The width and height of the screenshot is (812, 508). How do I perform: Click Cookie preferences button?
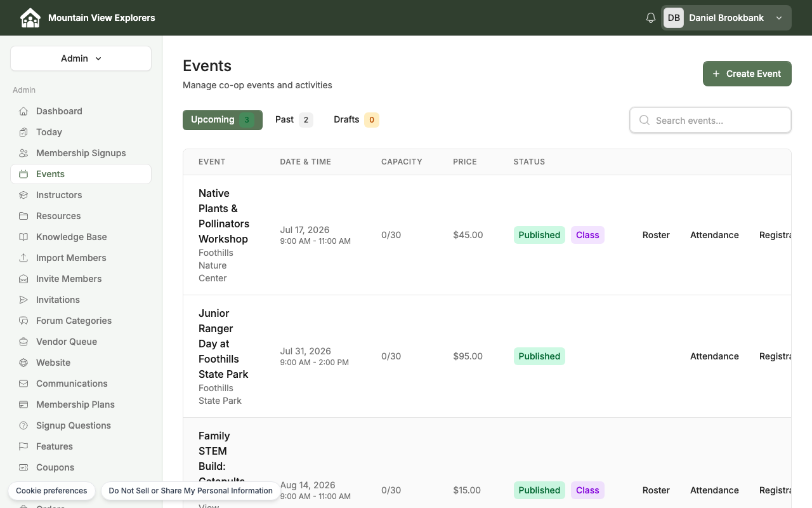51,491
